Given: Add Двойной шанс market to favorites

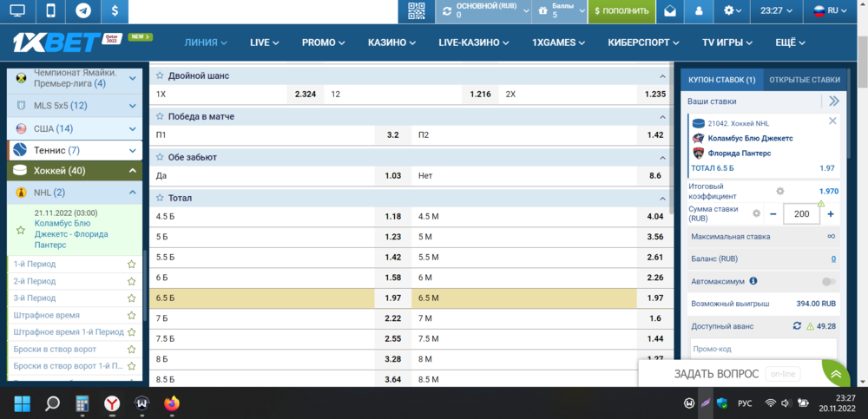Looking at the screenshot, I should point(160,75).
